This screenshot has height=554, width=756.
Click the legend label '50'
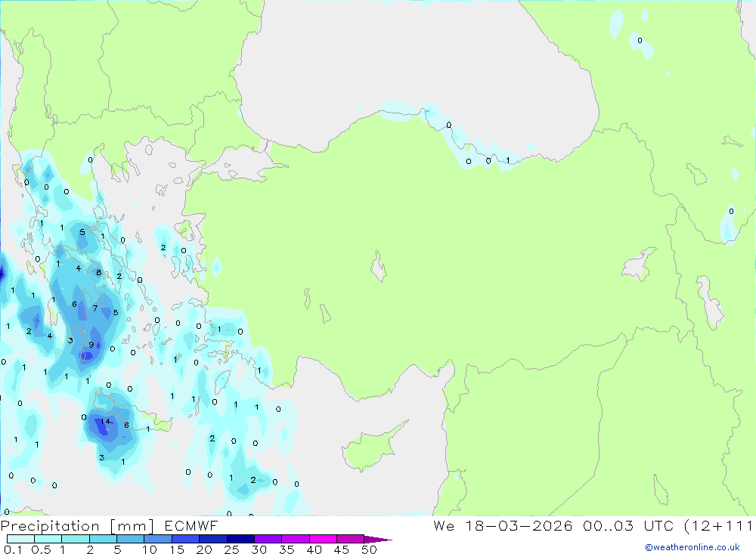point(369,549)
